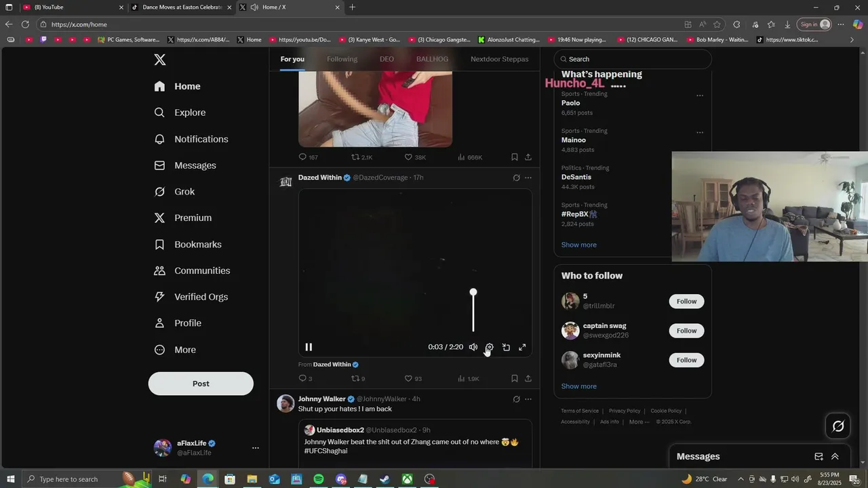This screenshot has height=488, width=868.
Task: Open more options on Johnny Walker post
Action: click(528, 399)
